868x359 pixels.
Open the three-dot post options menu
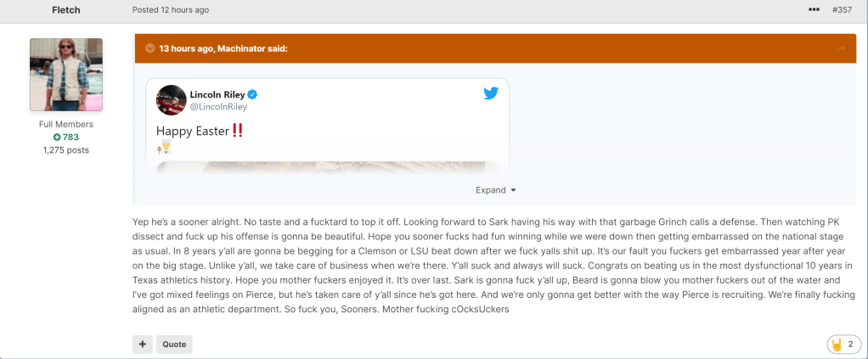814,9
